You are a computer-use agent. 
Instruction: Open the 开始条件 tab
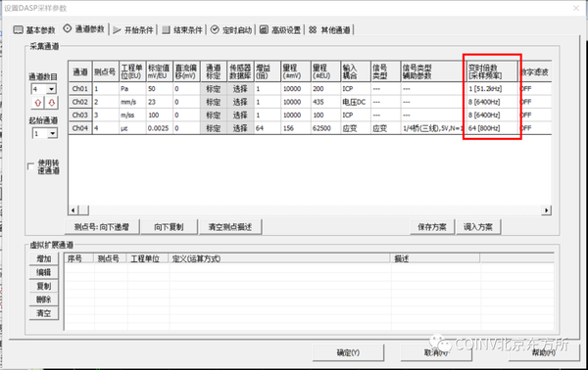133,30
